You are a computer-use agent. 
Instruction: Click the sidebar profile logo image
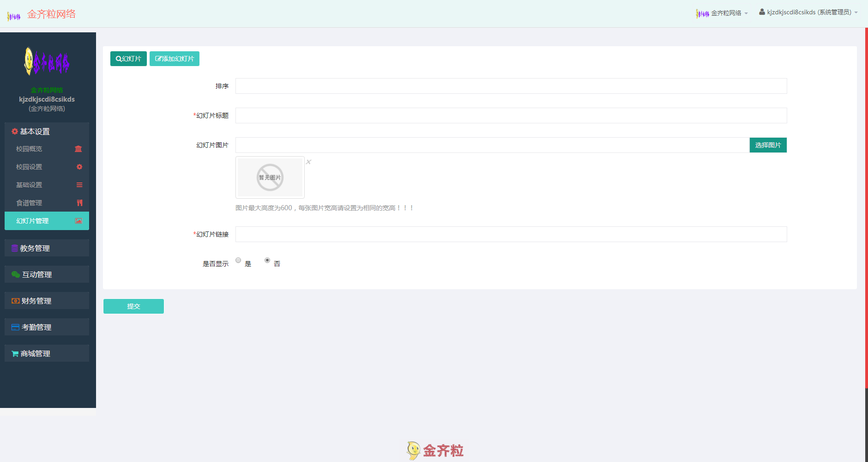(x=47, y=62)
